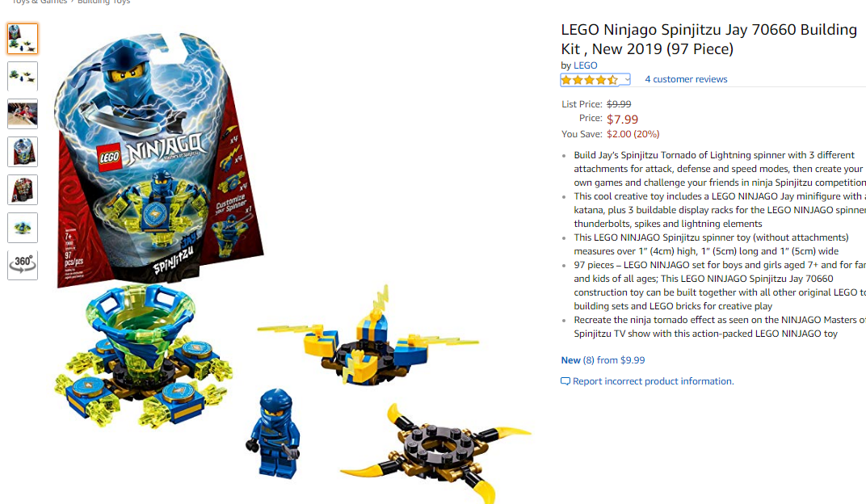Open the LEGO brand link
The width and height of the screenshot is (866, 504).
coord(586,65)
